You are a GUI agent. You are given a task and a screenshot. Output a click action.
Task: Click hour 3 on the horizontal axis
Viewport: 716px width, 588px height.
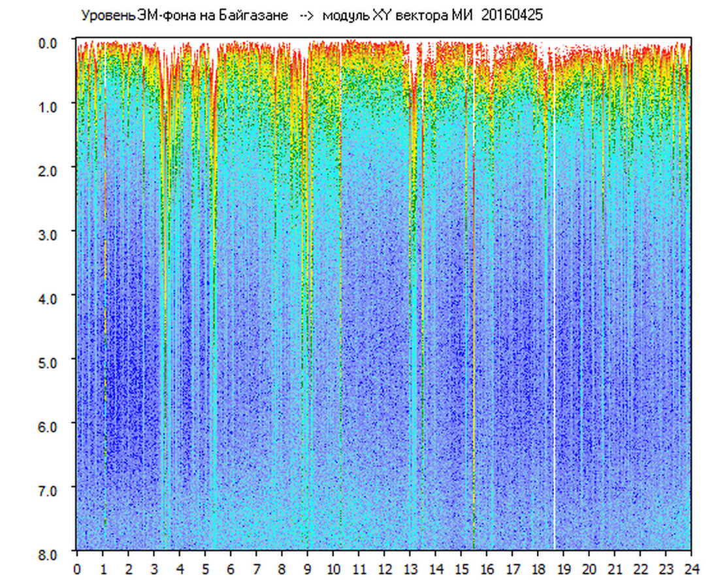click(x=154, y=569)
